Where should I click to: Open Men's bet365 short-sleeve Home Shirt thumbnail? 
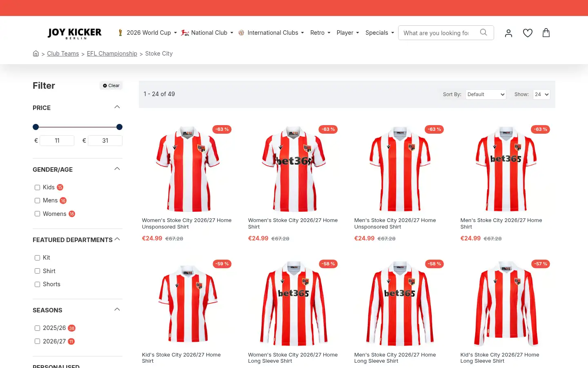[506, 168]
